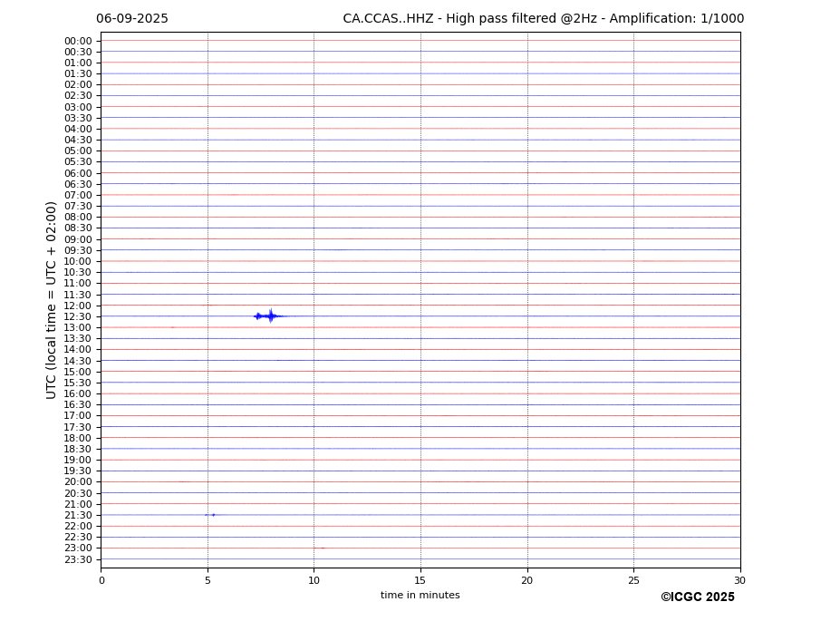Click x-axis tick label 10

coord(314,580)
